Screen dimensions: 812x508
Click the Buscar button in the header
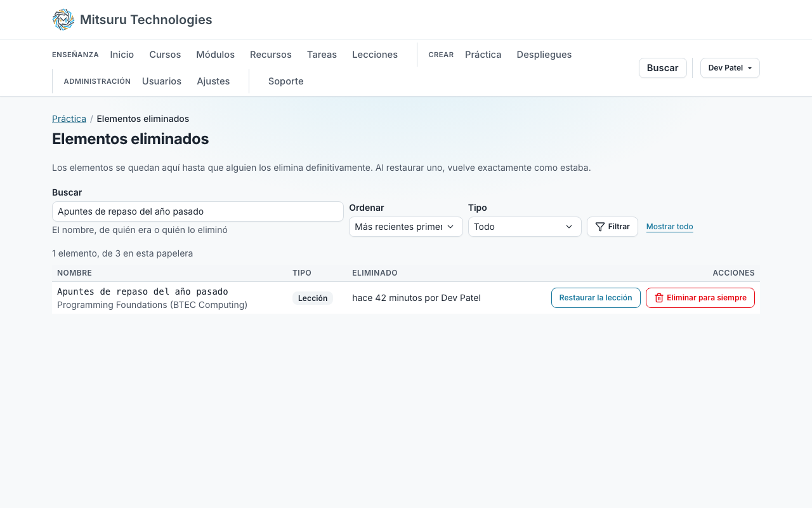[x=663, y=68]
